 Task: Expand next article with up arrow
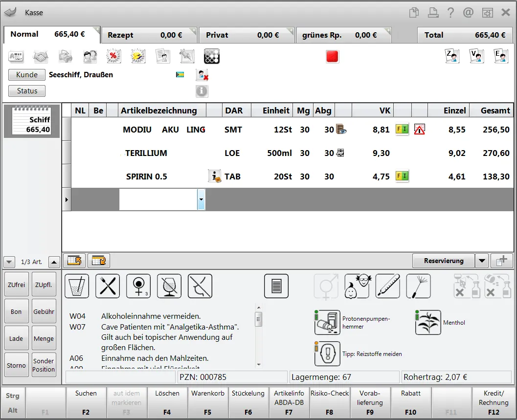[54, 262]
